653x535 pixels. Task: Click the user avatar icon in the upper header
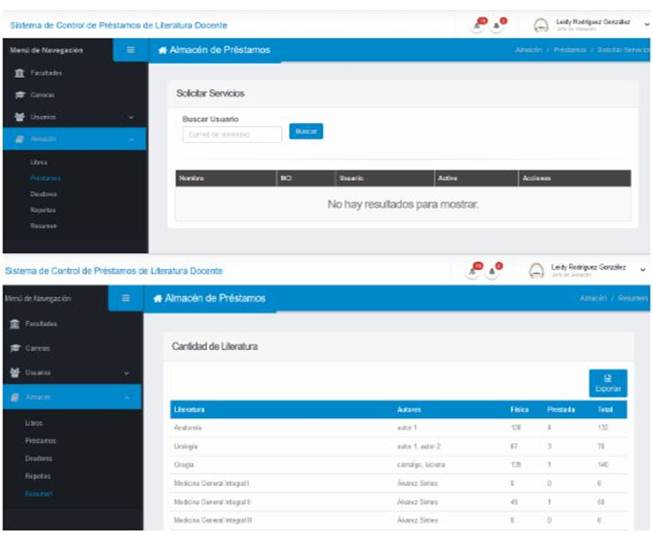(x=541, y=24)
